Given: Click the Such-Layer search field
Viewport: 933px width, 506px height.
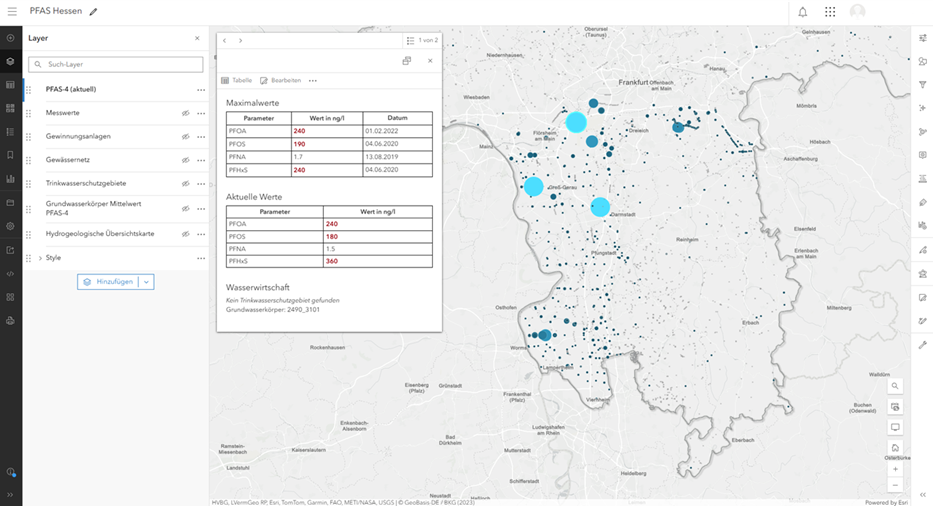Looking at the screenshot, I should point(115,64).
